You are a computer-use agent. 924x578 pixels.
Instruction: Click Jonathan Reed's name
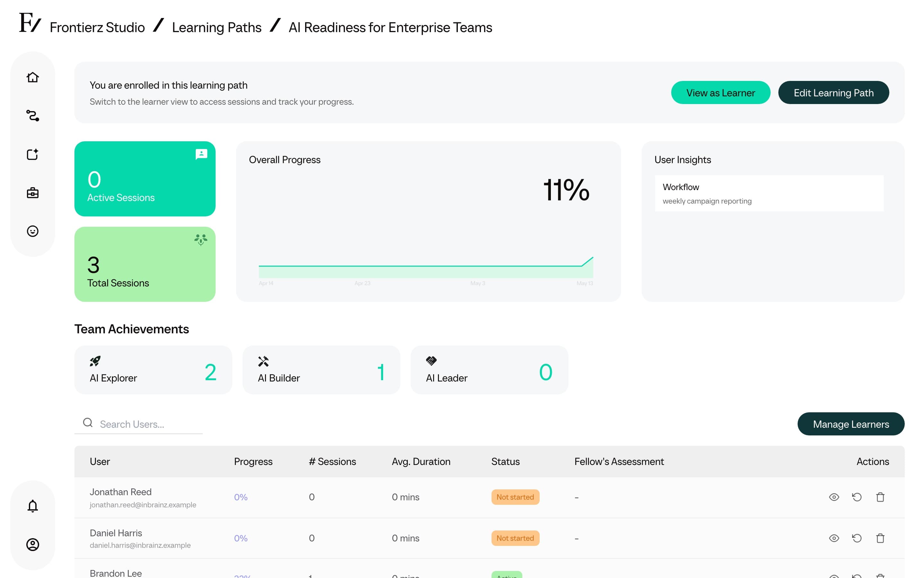121,492
